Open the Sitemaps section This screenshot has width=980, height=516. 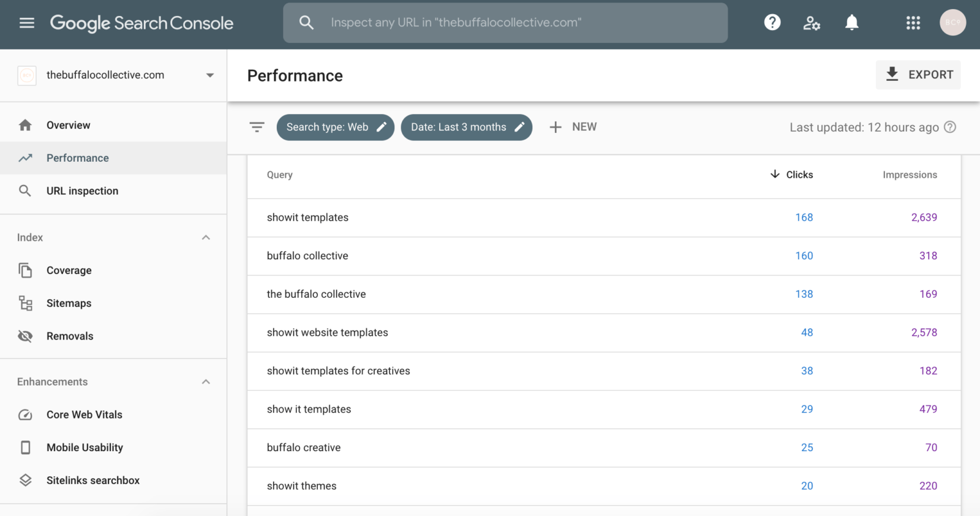tap(69, 303)
